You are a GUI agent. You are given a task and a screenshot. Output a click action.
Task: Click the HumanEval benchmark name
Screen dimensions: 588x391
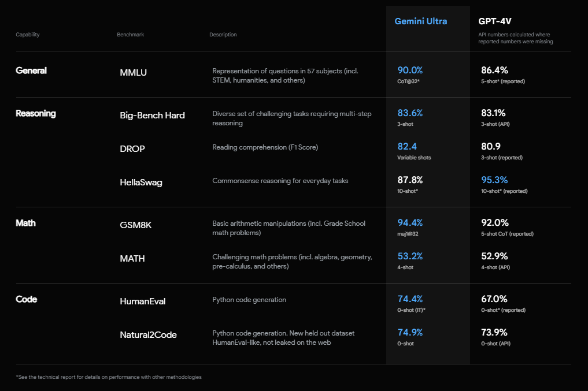tap(142, 301)
